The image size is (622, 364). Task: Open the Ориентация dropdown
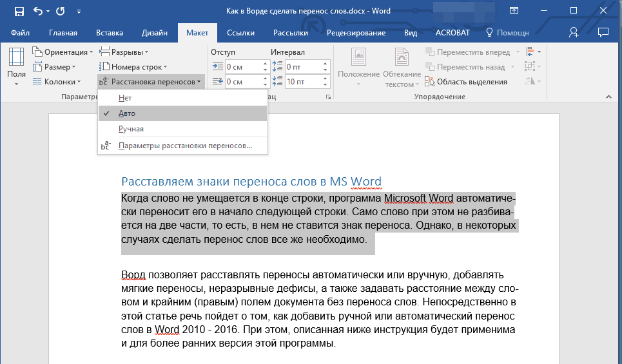point(63,52)
